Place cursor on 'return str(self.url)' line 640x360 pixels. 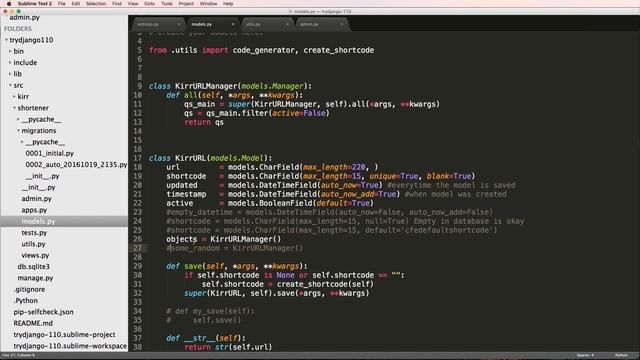point(228,347)
